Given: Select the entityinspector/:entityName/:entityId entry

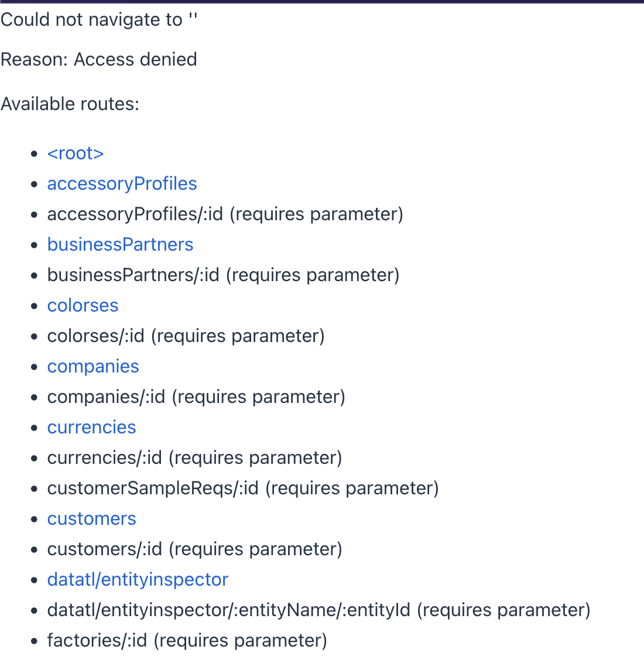Looking at the screenshot, I should click(318, 610).
